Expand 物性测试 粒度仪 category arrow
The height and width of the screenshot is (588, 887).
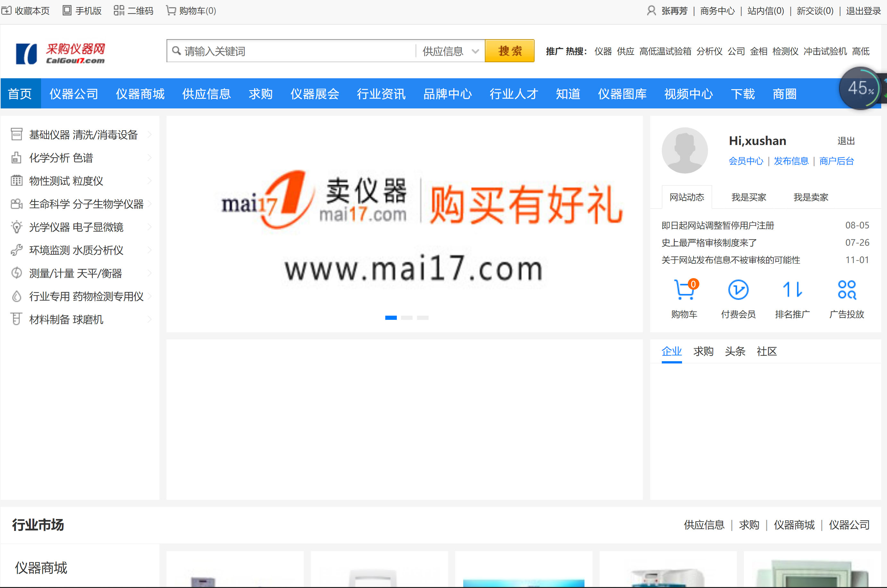click(x=150, y=181)
